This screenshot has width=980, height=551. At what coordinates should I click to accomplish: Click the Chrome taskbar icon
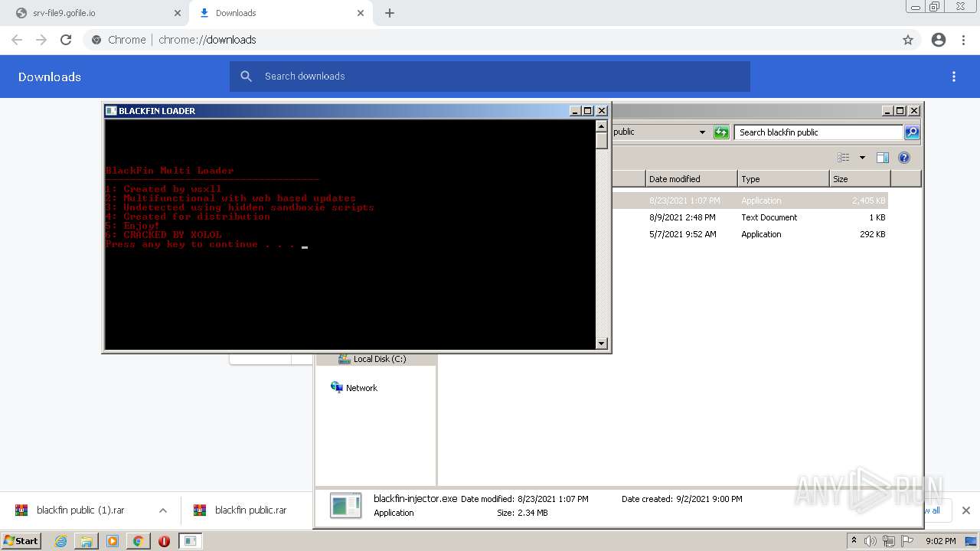(x=138, y=541)
